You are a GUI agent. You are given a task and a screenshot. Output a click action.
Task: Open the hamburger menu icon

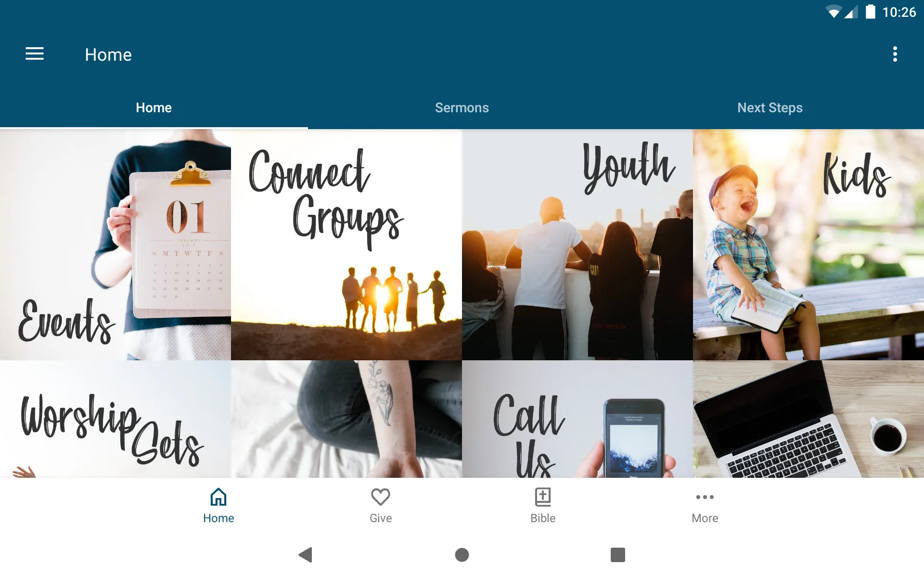pyautogui.click(x=35, y=54)
